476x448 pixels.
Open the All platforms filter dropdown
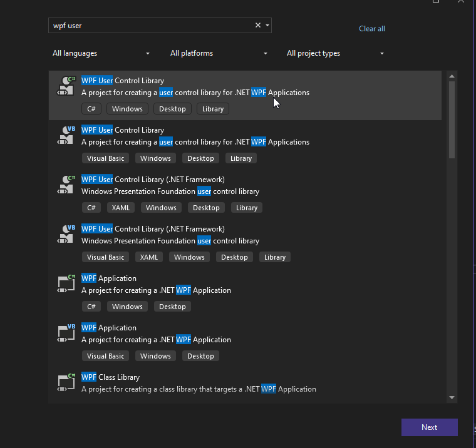pos(219,53)
